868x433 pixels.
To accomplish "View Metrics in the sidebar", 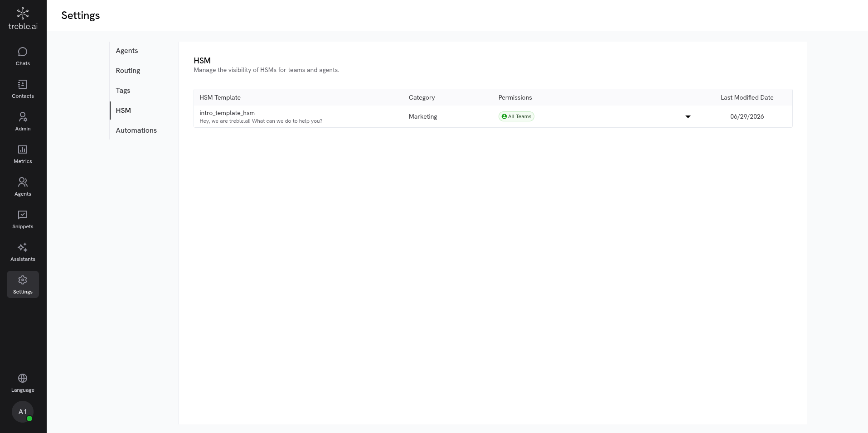I will (x=23, y=154).
